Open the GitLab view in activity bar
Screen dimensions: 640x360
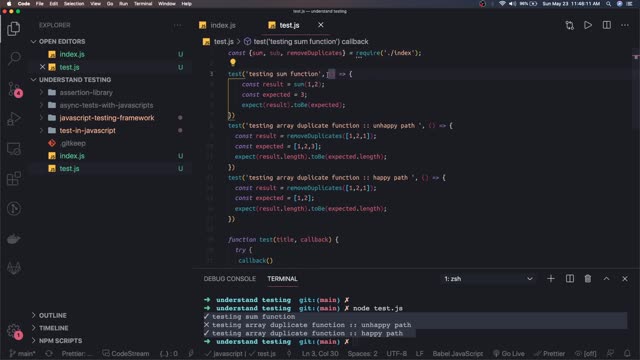tap(14, 268)
